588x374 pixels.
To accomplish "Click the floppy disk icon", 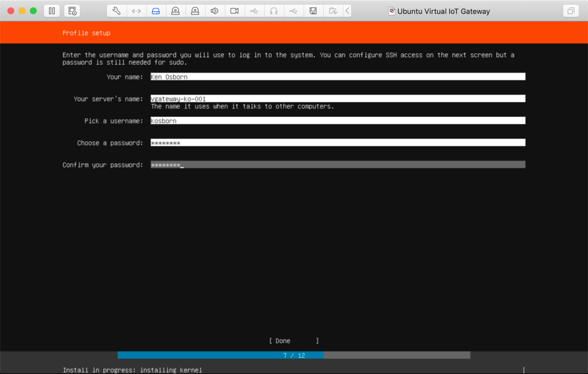I will coord(313,11).
